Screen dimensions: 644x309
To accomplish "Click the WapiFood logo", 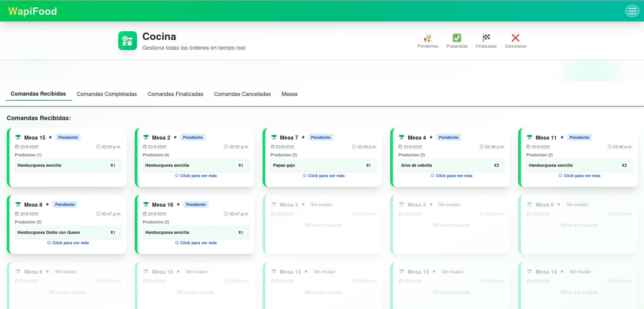I will (33, 11).
